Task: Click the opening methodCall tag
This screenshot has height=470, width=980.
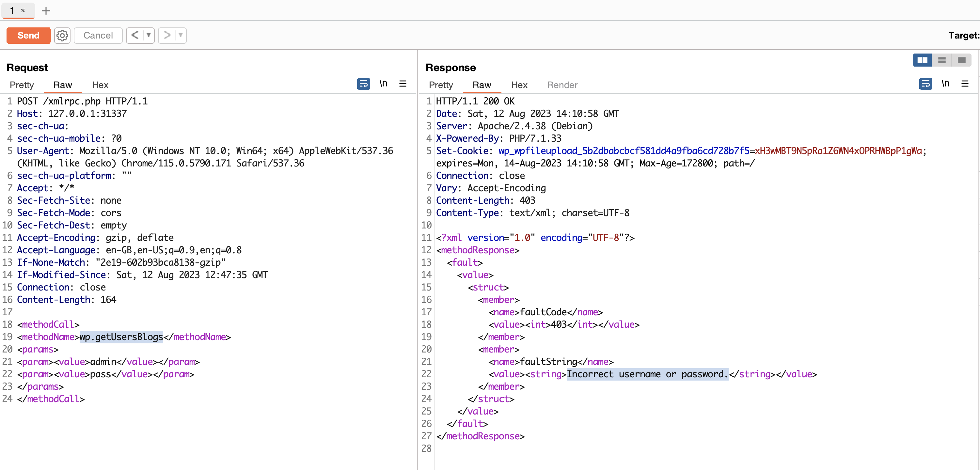Action: pyautogui.click(x=48, y=324)
